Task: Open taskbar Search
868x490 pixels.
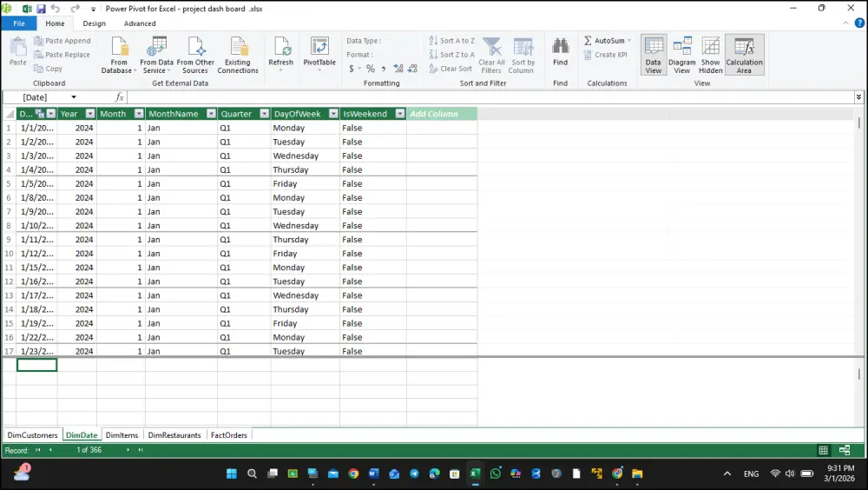Action: (x=252, y=473)
